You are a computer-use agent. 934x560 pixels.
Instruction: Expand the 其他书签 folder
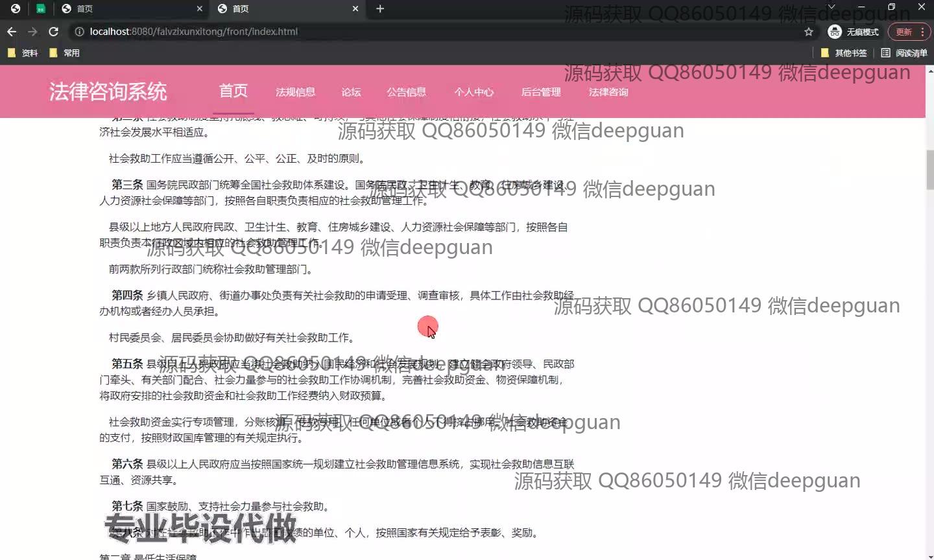tap(844, 53)
